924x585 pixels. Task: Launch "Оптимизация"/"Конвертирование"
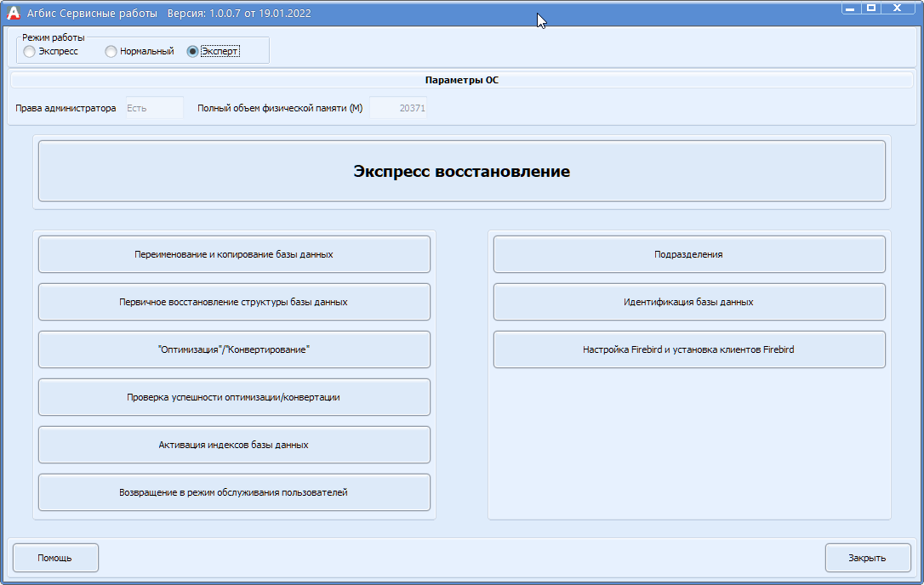pos(234,349)
